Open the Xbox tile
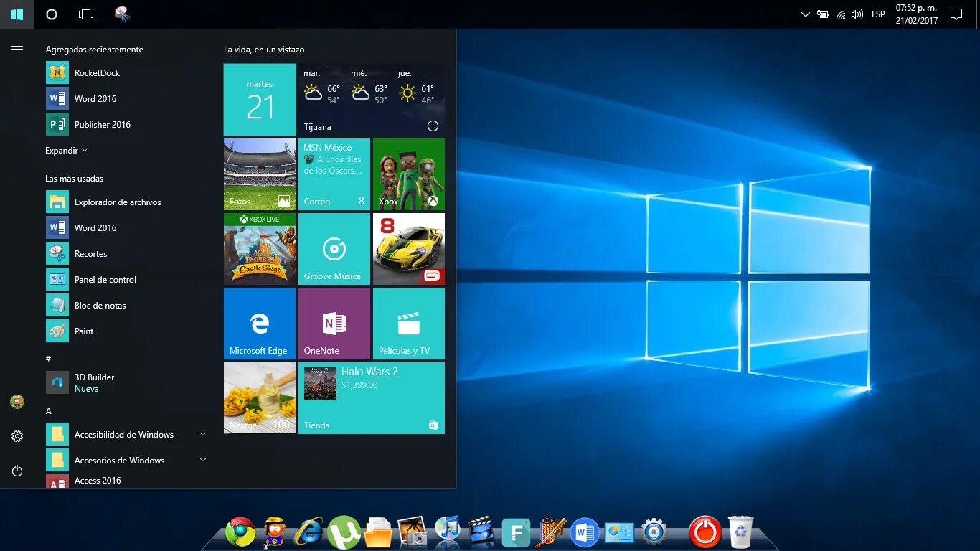Image resolution: width=980 pixels, height=551 pixels. pyautogui.click(x=409, y=174)
